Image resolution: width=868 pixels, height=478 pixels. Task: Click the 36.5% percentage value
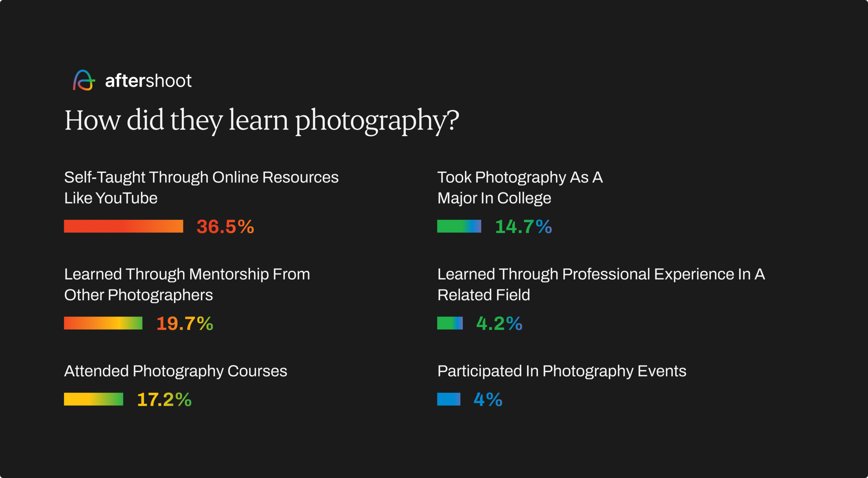pyautogui.click(x=225, y=227)
